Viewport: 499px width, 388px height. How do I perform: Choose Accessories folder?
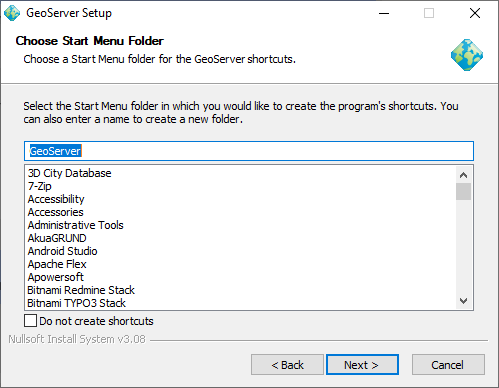tap(56, 212)
